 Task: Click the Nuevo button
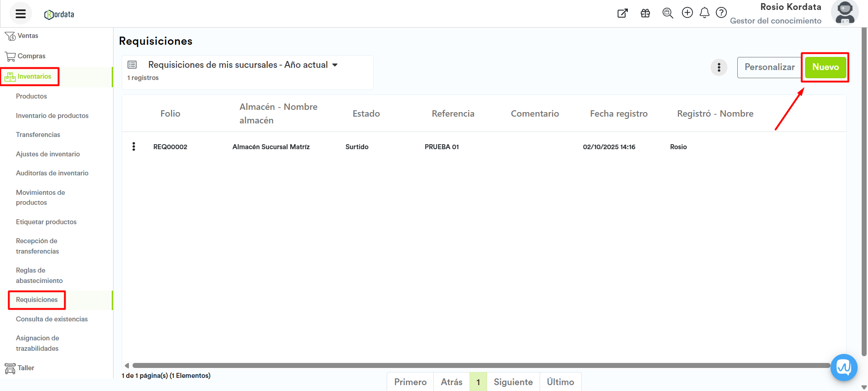(825, 67)
